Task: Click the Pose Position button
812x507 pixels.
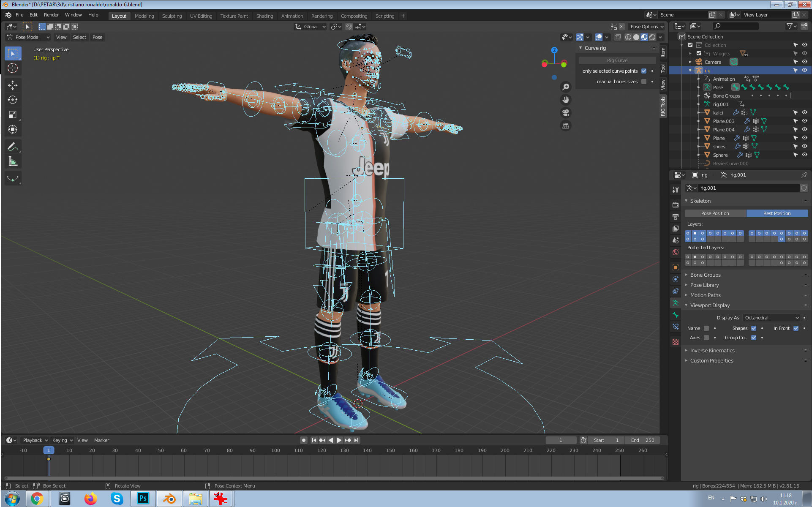Action: click(x=715, y=213)
